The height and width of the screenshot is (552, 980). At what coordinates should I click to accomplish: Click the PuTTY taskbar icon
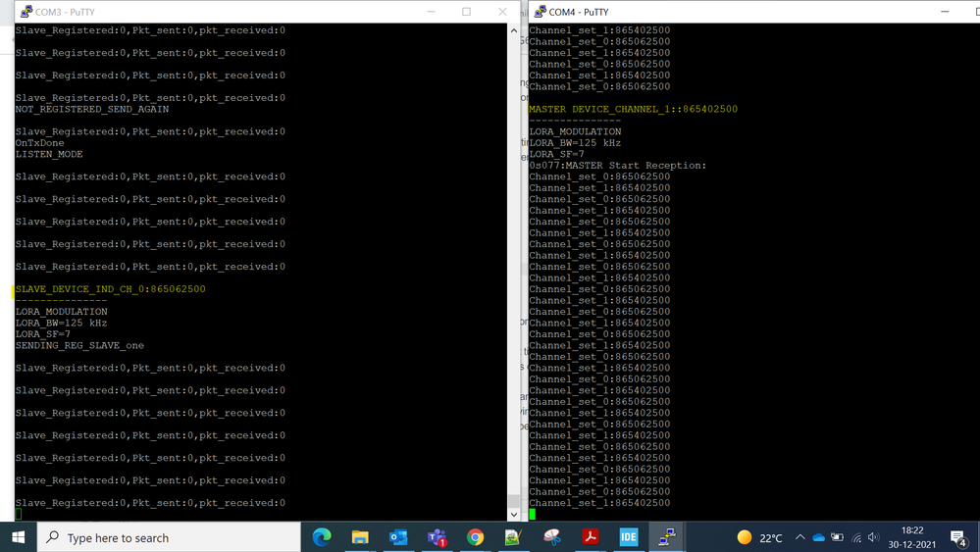click(x=667, y=537)
